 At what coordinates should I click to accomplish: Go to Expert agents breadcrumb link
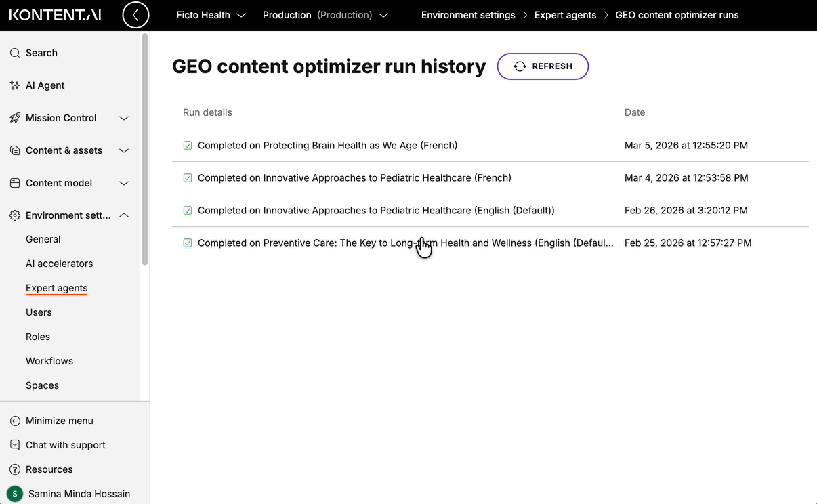tap(565, 15)
